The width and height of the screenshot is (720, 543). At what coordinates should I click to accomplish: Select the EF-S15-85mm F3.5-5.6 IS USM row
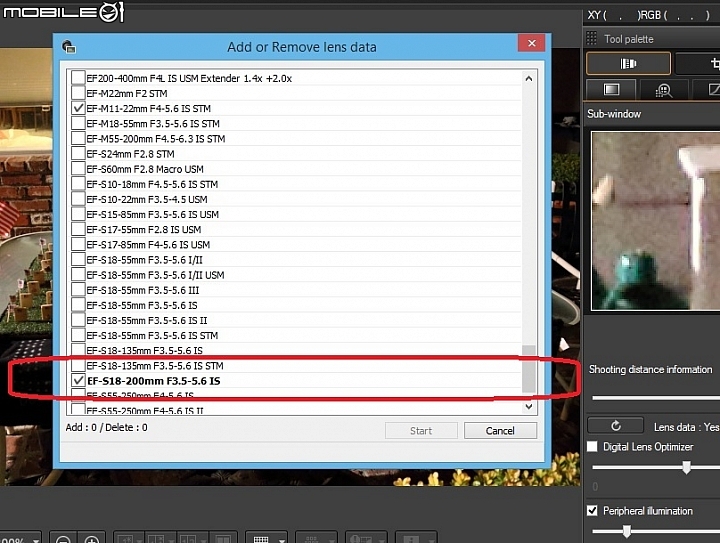[296, 214]
